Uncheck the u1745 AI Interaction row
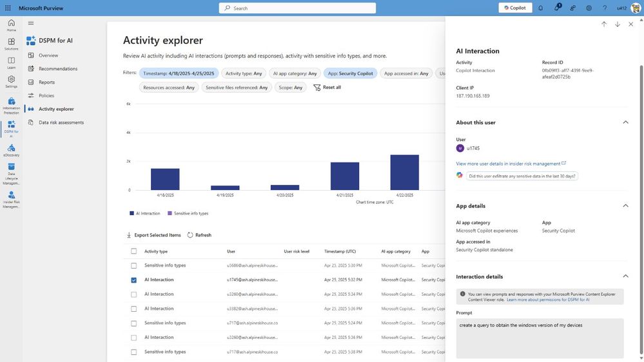The image size is (644, 362). click(x=134, y=280)
